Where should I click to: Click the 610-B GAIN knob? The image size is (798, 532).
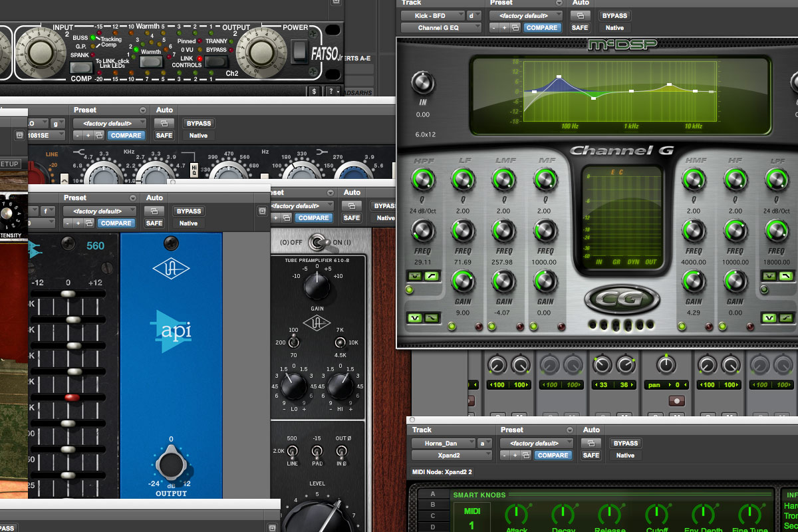point(317,287)
